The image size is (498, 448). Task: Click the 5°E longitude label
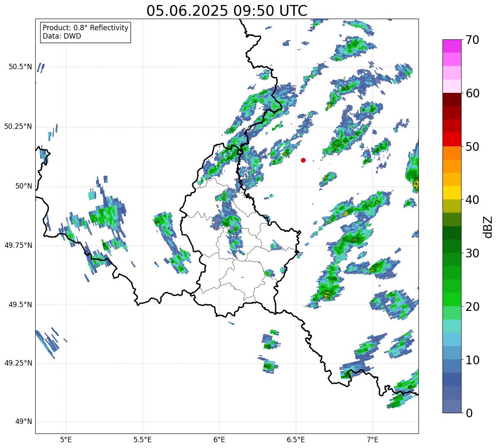click(x=66, y=440)
